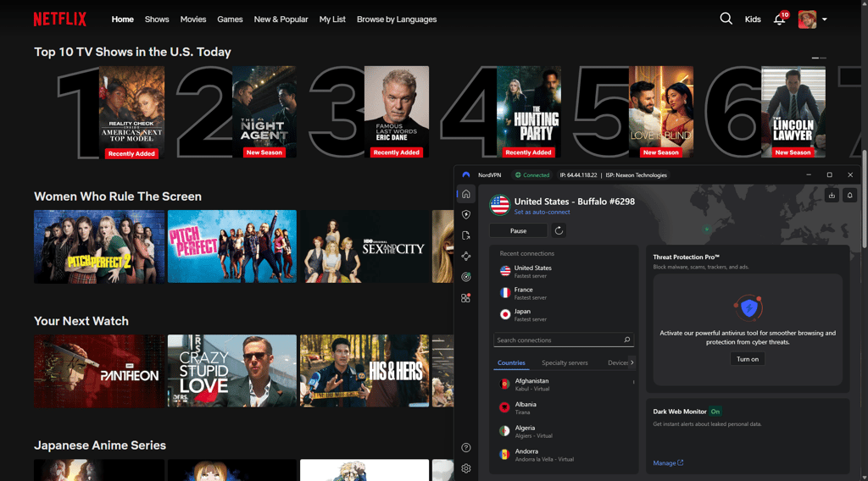Switch to the Countries tab

(x=511, y=362)
